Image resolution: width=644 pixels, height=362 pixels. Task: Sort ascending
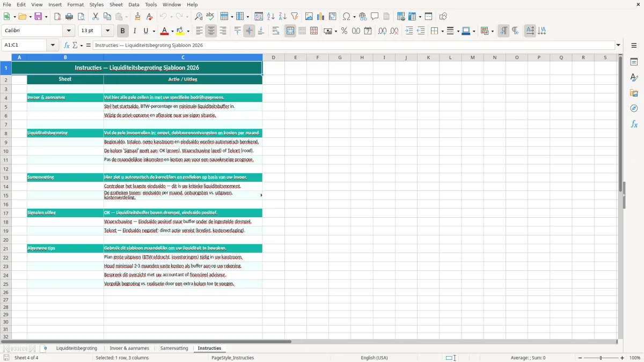click(x=271, y=17)
